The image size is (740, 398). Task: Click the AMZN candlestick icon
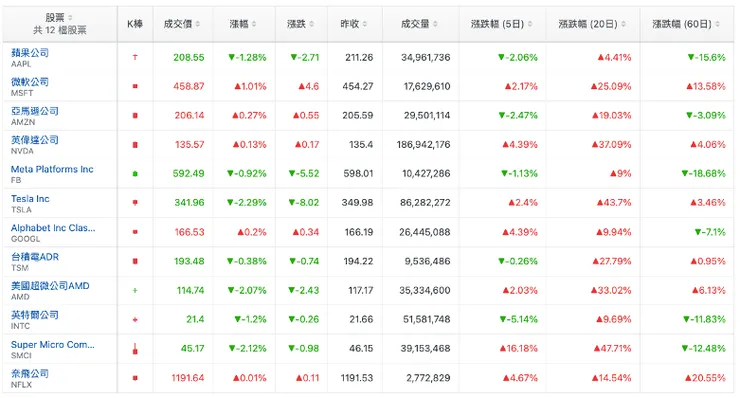(x=135, y=116)
